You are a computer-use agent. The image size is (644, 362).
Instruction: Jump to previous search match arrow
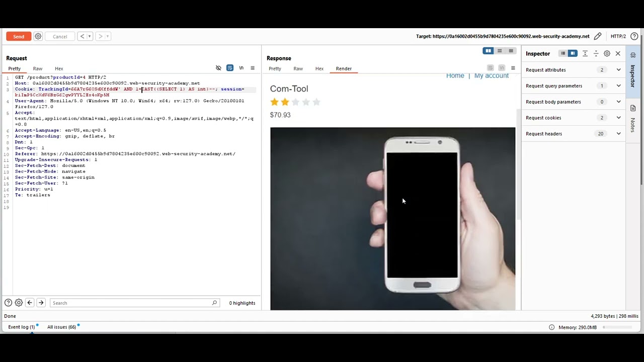click(x=30, y=303)
